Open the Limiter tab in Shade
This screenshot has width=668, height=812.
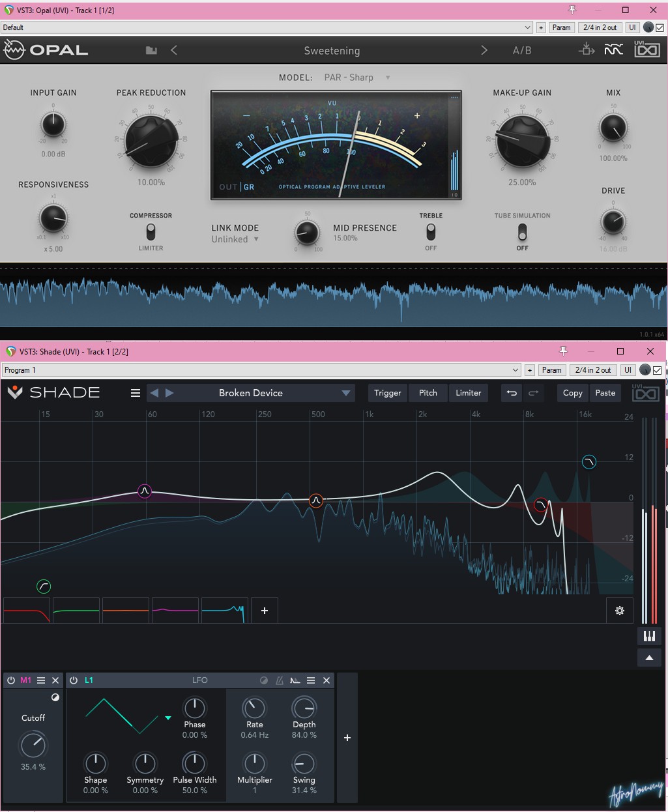pyautogui.click(x=468, y=393)
